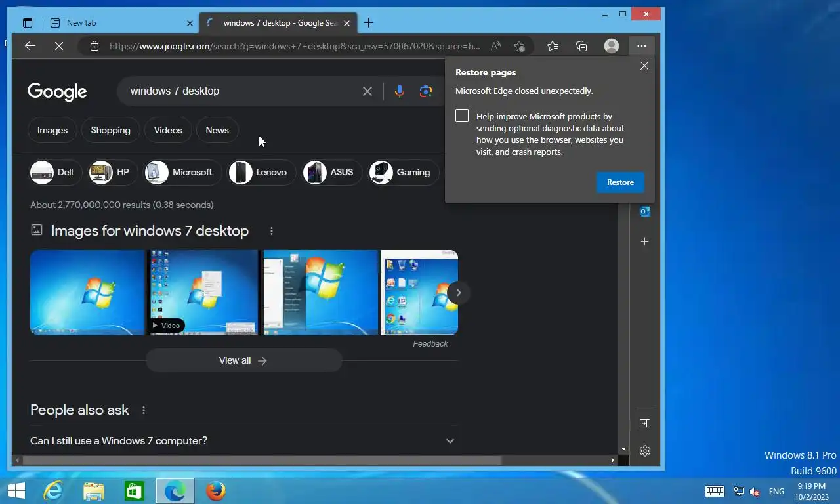
Task: Switch to the New tab
Action: coord(121,23)
